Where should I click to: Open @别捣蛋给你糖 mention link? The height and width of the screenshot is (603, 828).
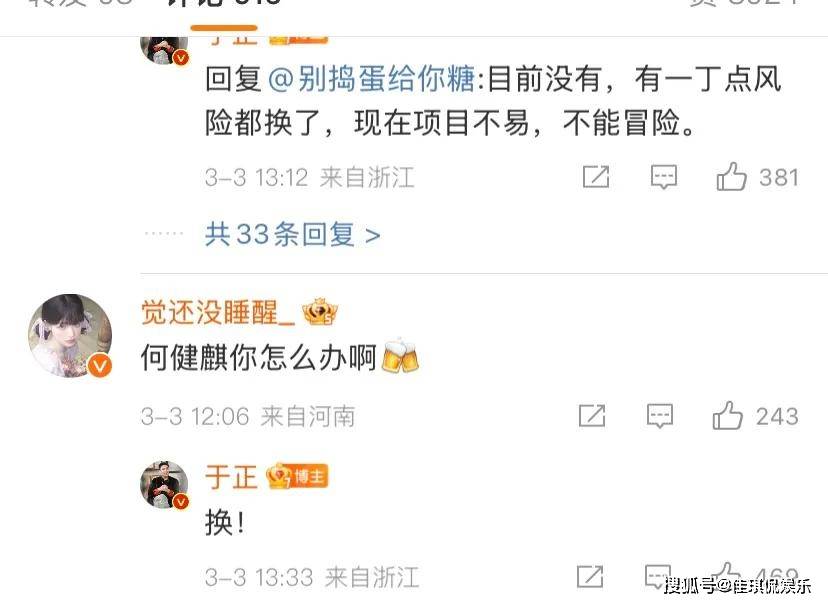click(372, 79)
